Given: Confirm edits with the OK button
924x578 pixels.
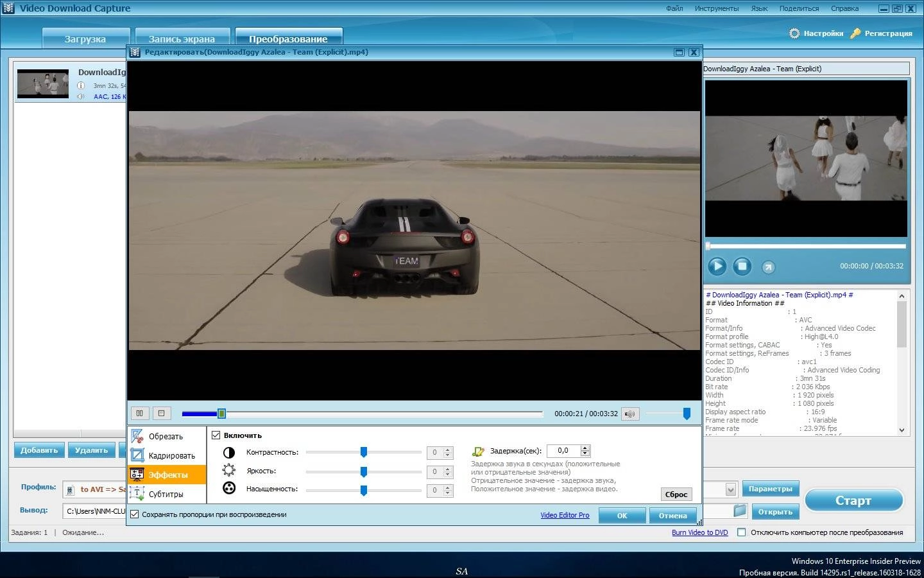Looking at the screenshot, I should point(622,516).
